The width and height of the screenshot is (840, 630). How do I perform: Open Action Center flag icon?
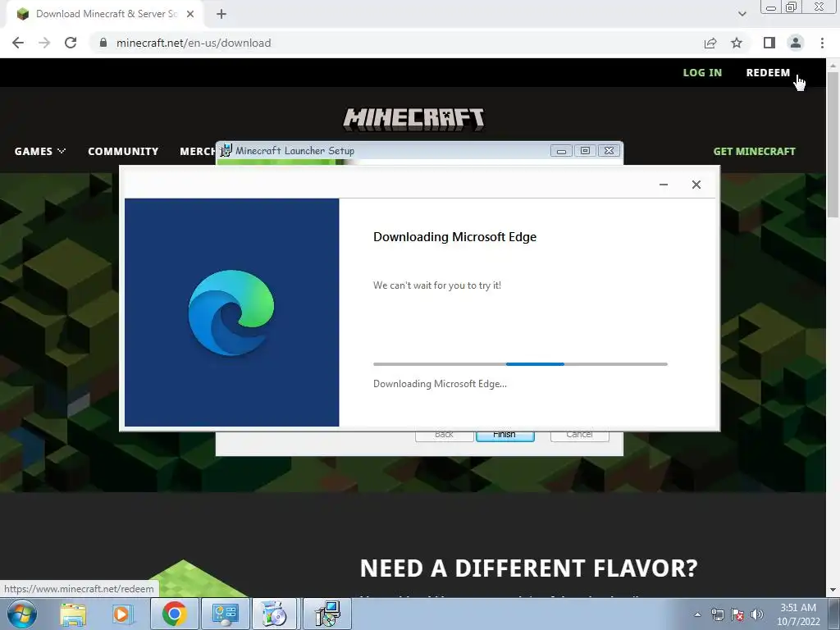click(737, 615)
